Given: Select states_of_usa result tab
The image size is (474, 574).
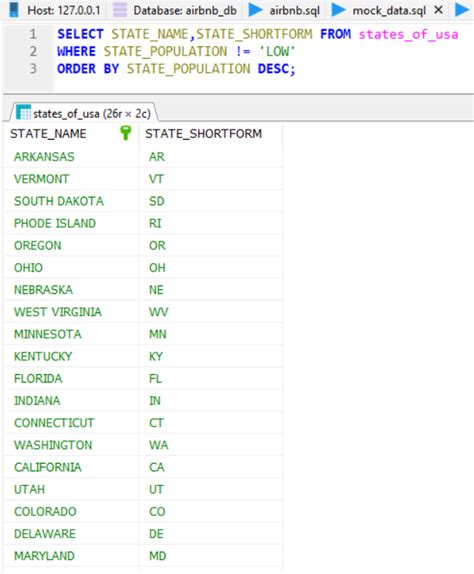Looking at the screenshot, I should [84, 113].
